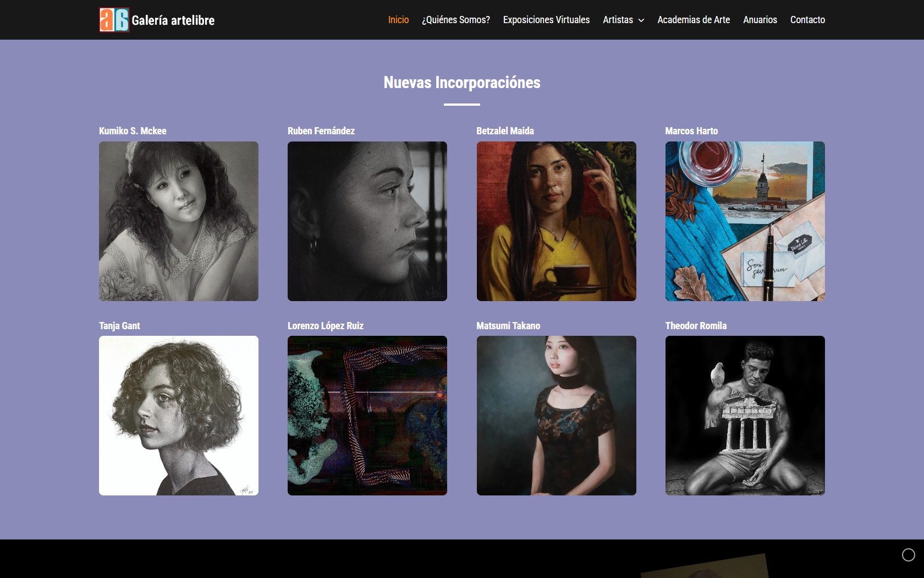Click the Nuevas Incorporaciónes heading
The width and height of the screenshot is (924, 578).
coord(462,82)
